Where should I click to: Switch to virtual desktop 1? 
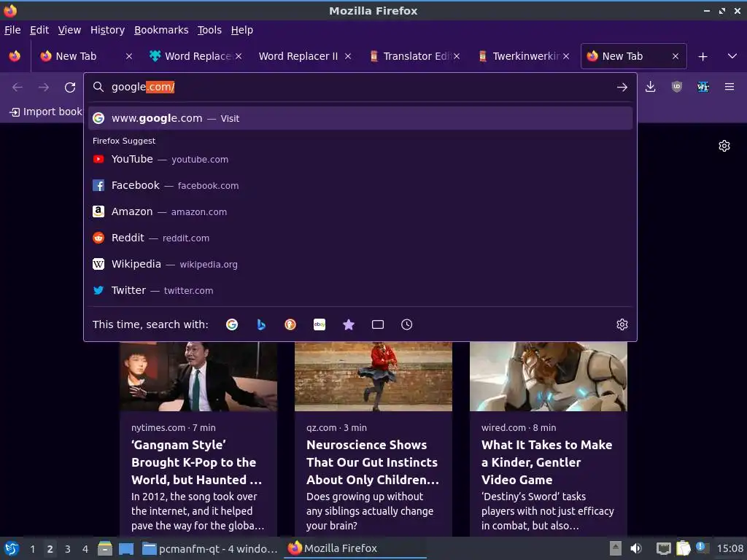(32, 549)
